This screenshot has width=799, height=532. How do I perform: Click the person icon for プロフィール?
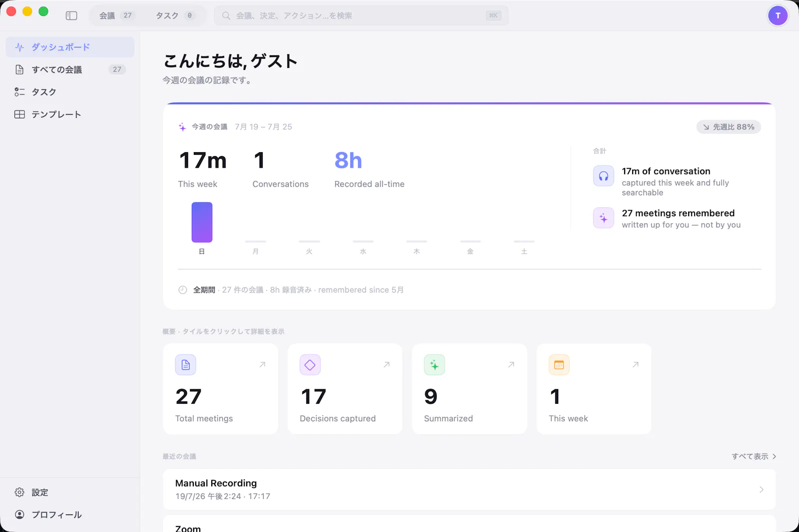coord(19,515)
